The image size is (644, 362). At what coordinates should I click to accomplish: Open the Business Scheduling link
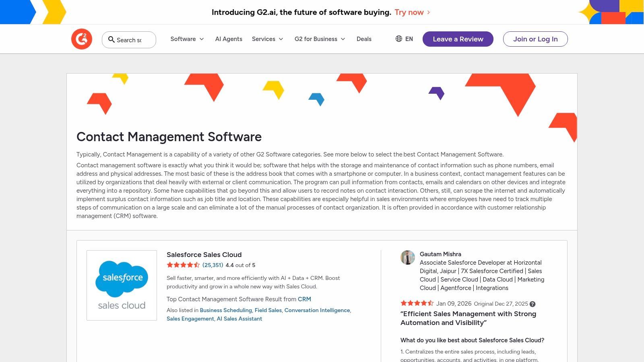click(226, 311)
